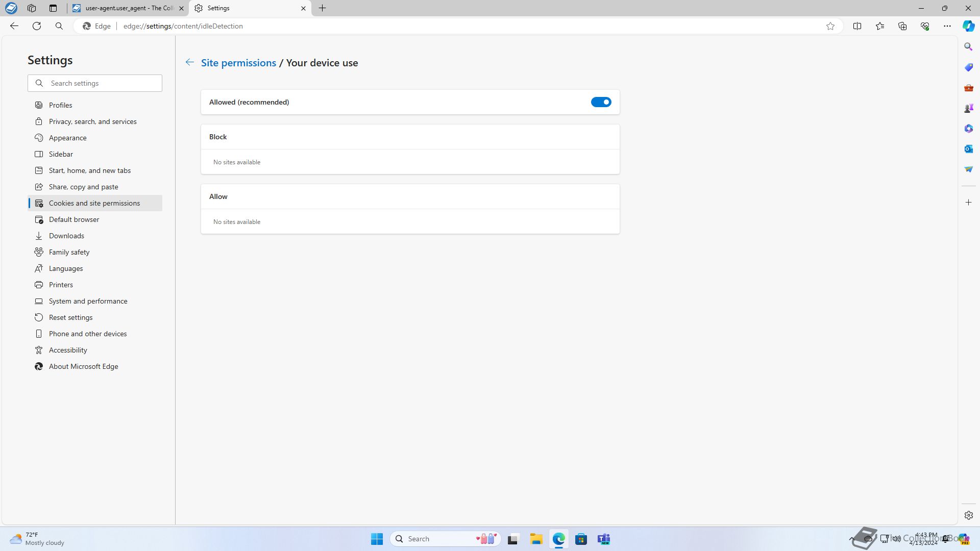The width and height of the screenshot is (980, 551).
Task: Open Languages settings
Action: click(95, 268)
